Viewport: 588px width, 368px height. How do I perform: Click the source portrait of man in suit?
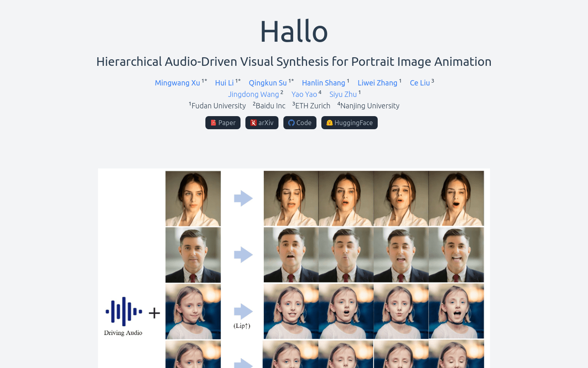pyautogui.click(x=193, y=255)
